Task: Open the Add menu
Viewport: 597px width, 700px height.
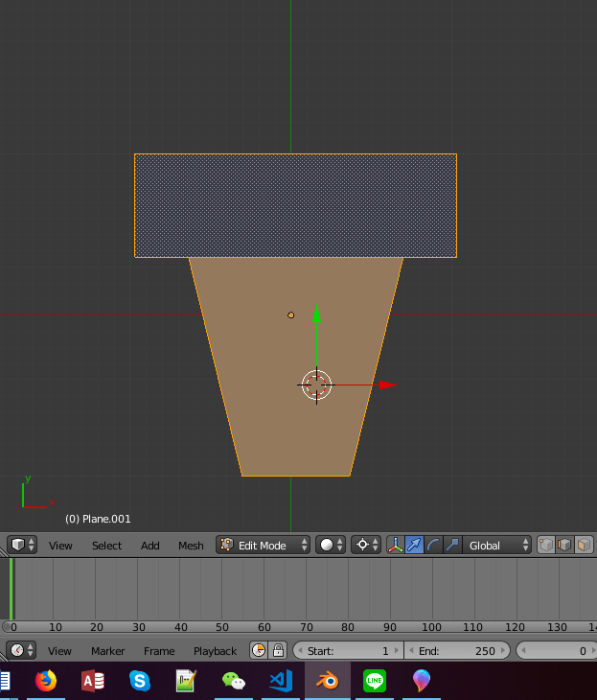Action: click(x=149, y=546)
